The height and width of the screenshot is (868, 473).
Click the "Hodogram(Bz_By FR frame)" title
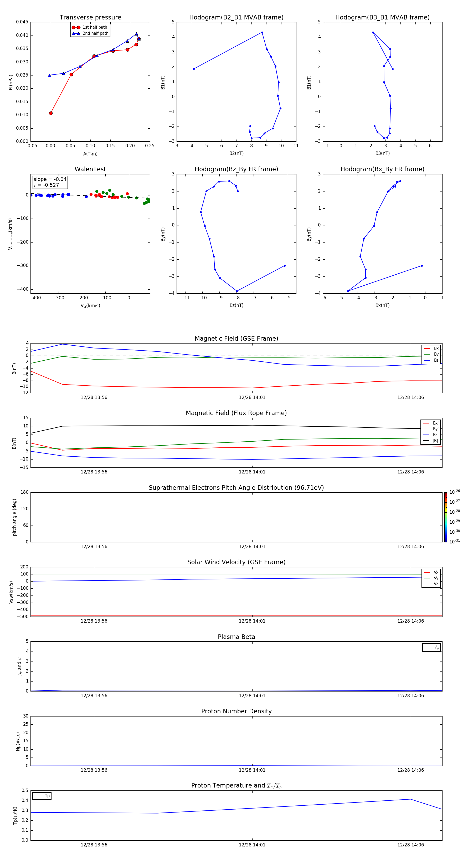236,169
